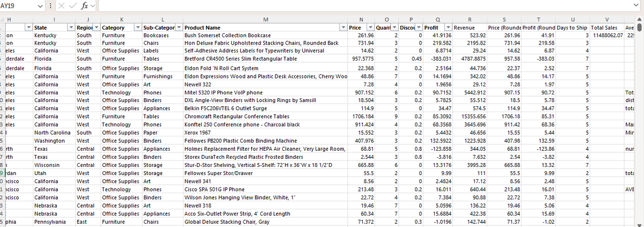Select the profit cell '-383.031'
Screen dimensions: 644x227
click(x=437, y=58)
